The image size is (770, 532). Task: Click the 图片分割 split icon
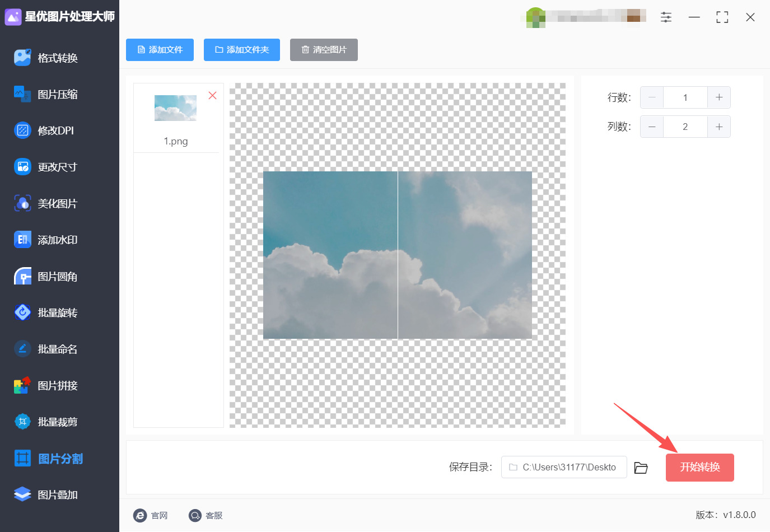click(22, 459)
